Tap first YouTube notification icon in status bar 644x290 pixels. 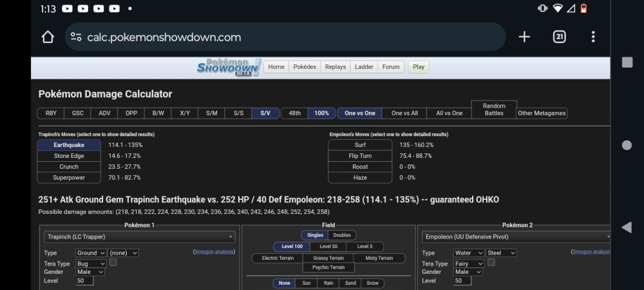(x=68, y=8)
